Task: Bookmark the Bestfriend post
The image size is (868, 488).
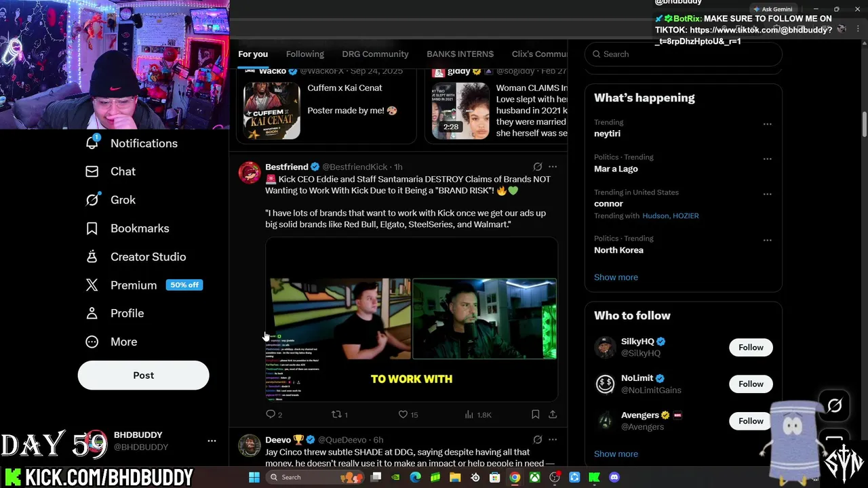Action: pos(535,414)
